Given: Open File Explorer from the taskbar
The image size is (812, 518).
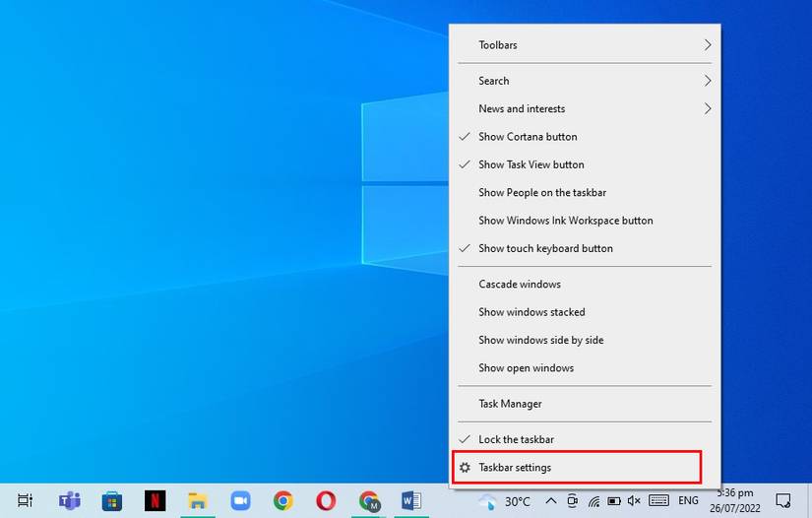Looking at the screenshot, I should (x=198, y=500).
